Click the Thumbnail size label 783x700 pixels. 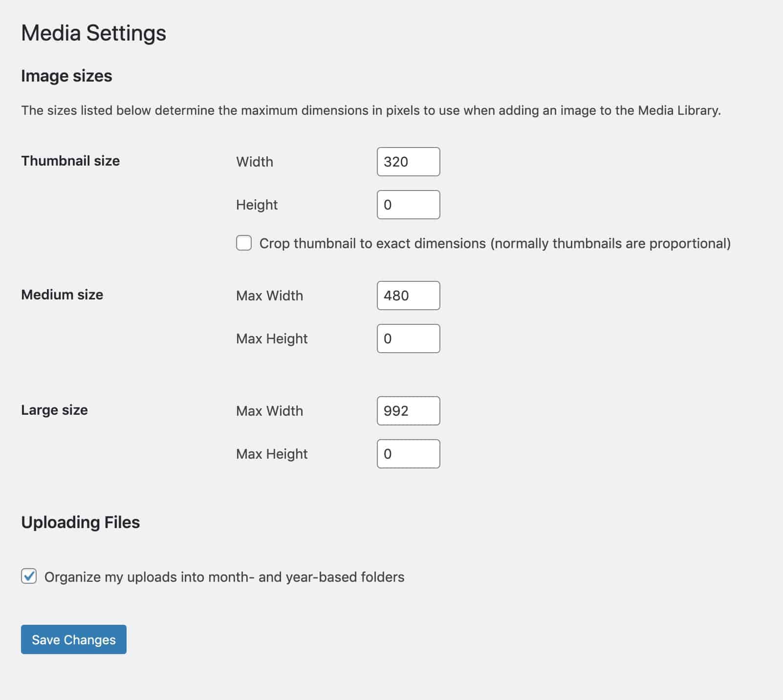tap(70, 161)
